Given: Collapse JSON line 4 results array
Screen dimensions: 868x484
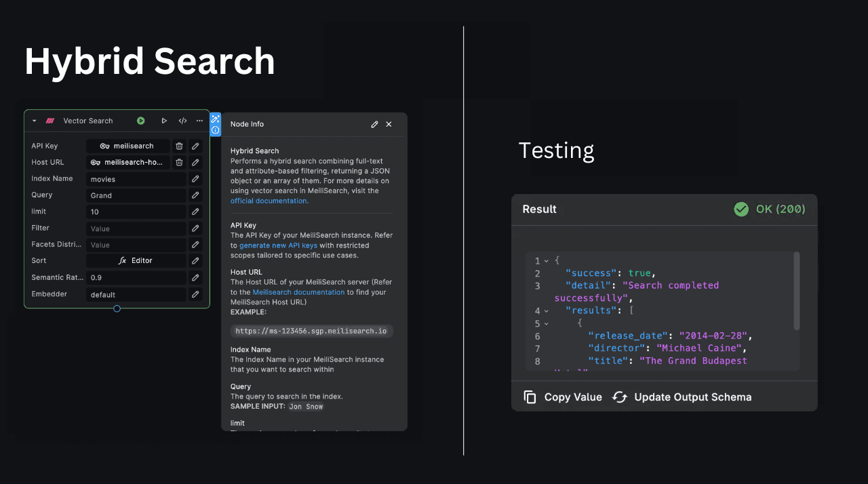Looking at the screenshot, I should click(547, 311).
